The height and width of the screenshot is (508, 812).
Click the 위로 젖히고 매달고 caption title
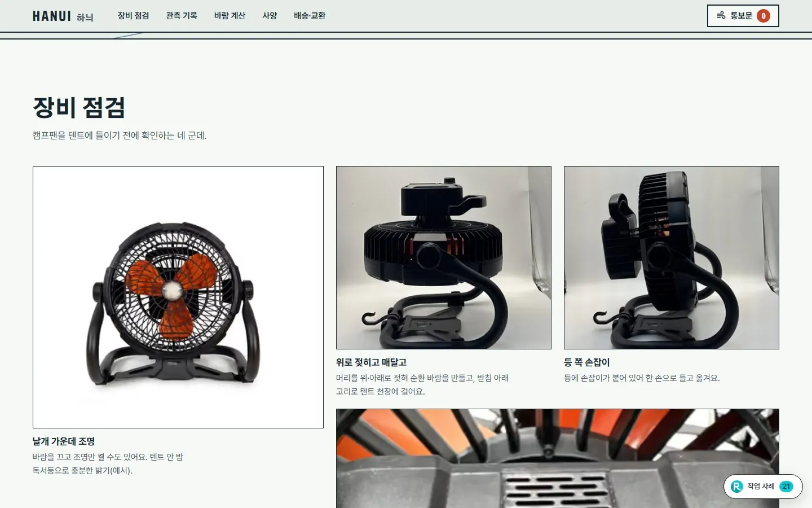click(371, 362)
